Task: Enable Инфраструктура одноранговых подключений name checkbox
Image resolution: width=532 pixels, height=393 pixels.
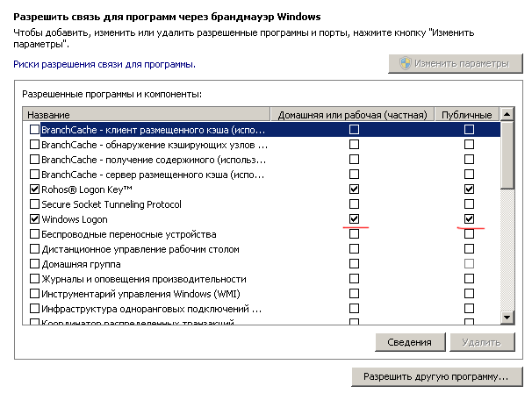Action: coord(34,309)
